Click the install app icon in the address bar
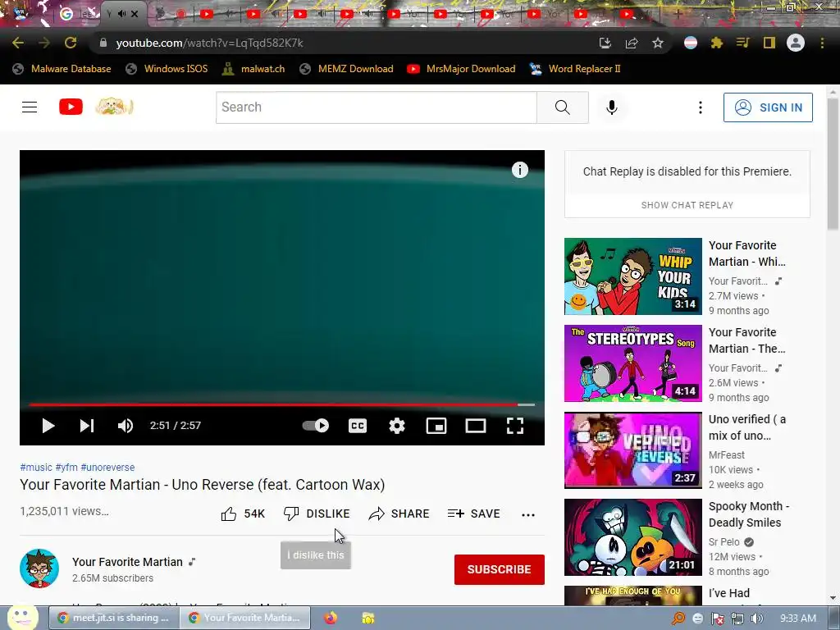Image resolution: width=840 pixels, height=630 pixels. click(605, 43)
